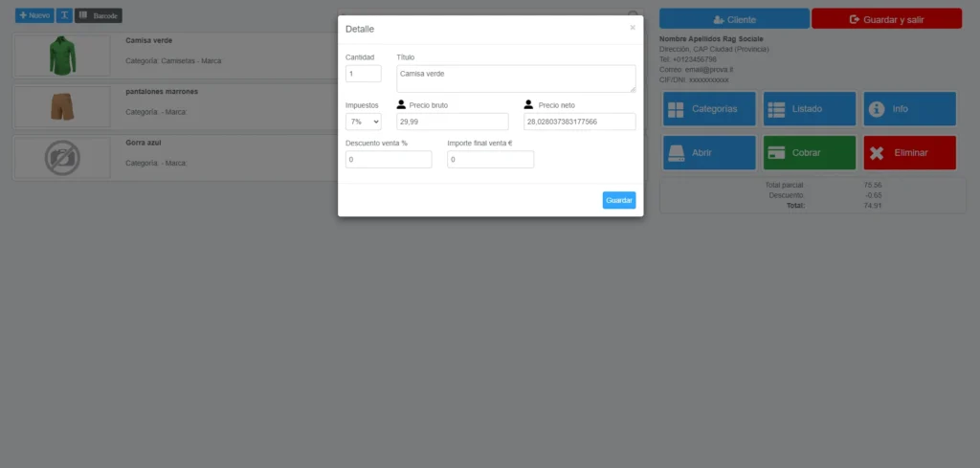Click the Descuento venta % field

[x=389, y=159]
